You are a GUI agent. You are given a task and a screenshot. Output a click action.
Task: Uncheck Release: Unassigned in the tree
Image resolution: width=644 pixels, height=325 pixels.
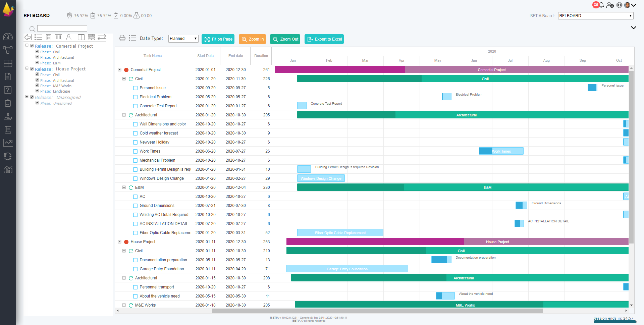(32, 97)
